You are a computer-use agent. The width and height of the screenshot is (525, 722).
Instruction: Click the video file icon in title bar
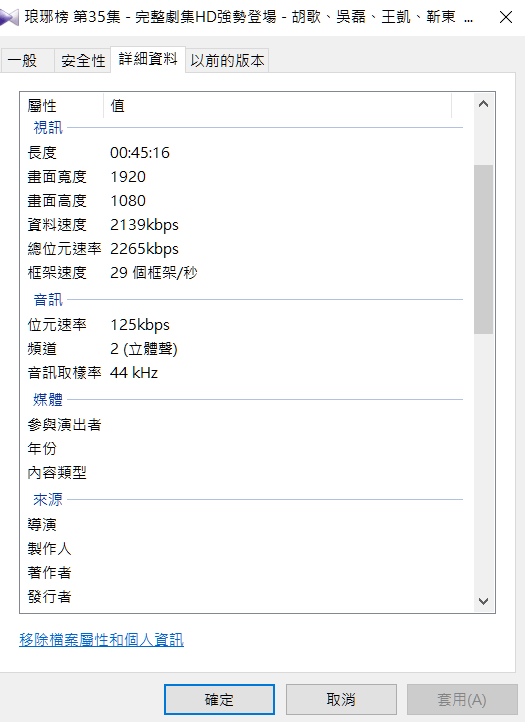tap(9, 17)
